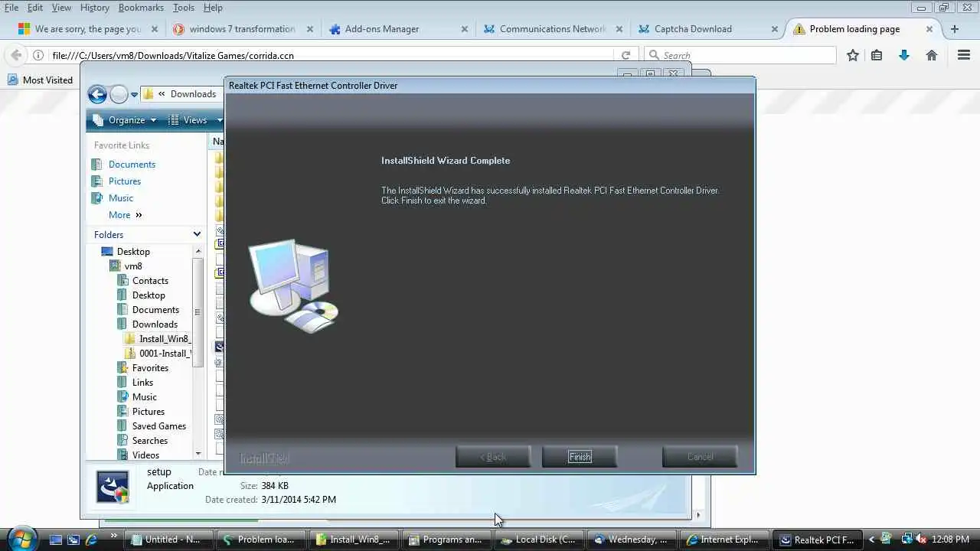
Task: Select Desktop root in folder tree
Action: click(133, 252)
